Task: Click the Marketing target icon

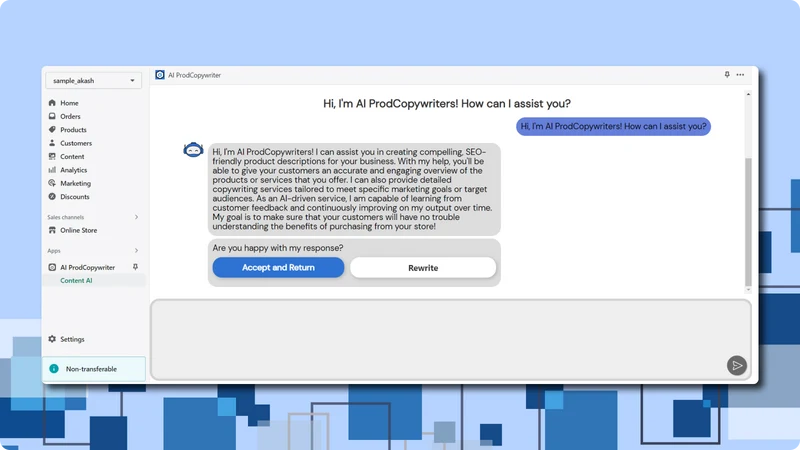Action: 52,183
